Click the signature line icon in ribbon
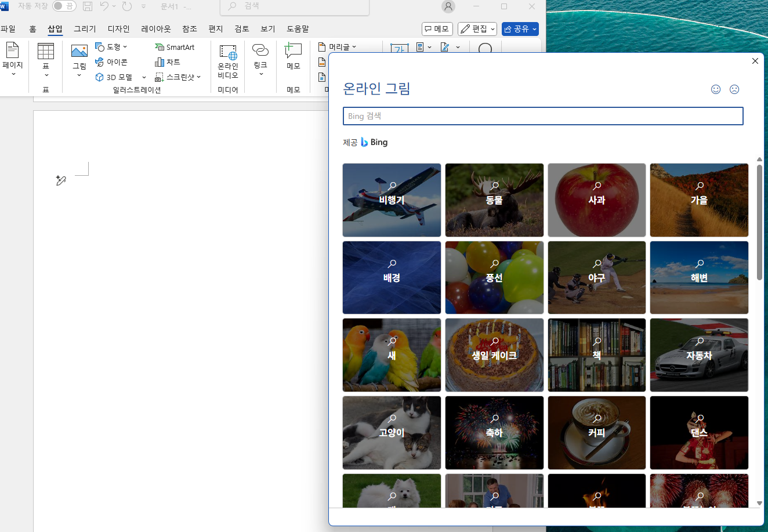 445,47
